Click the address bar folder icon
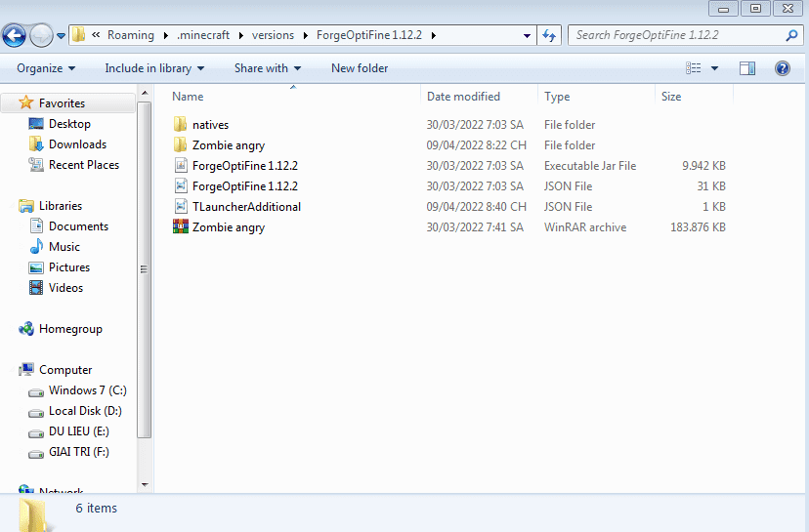This screenshot has width=809, height=532. (79, 35)
